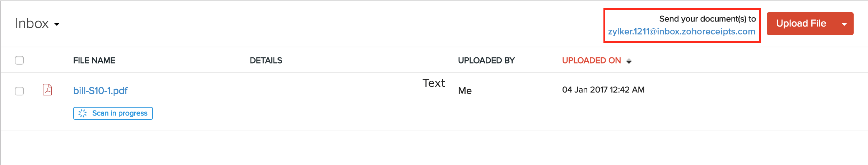This screenshot has width=868, height=165.
Task: Click the Text label in the row
Action: [434, 83]
